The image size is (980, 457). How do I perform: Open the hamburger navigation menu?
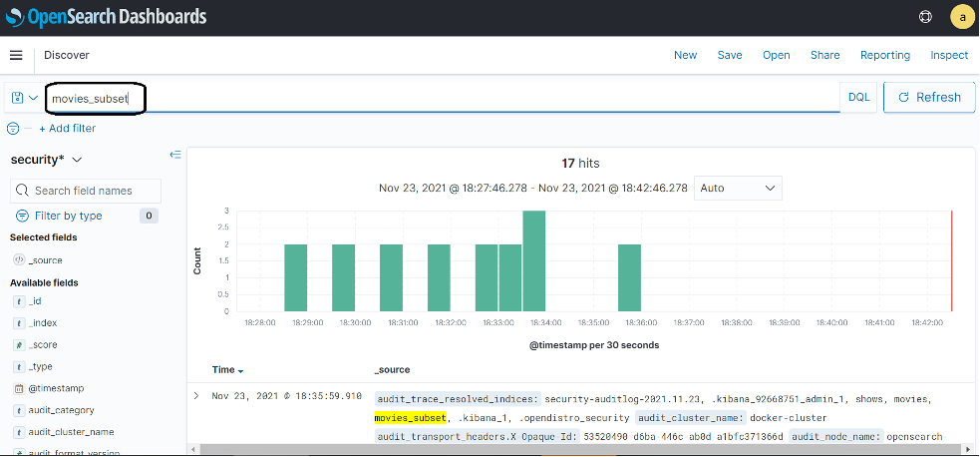pos(16,55)
